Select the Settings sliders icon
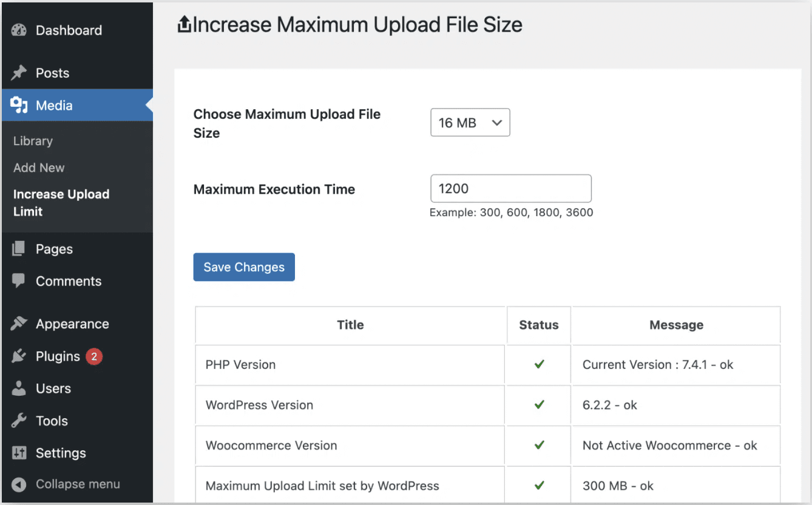Image resolution: width=812 pixels, height=505 pixels. pyautogui.click(x=19, y=452)
